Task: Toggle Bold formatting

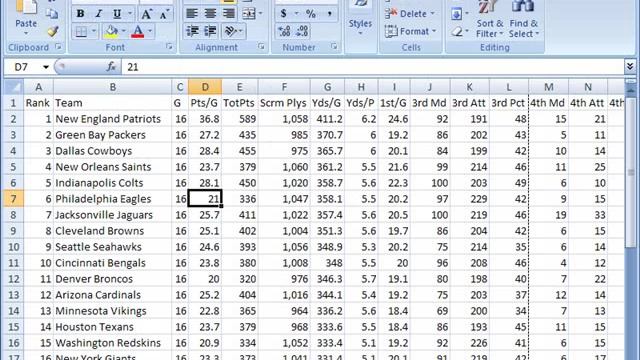Action: pos(80,14)
